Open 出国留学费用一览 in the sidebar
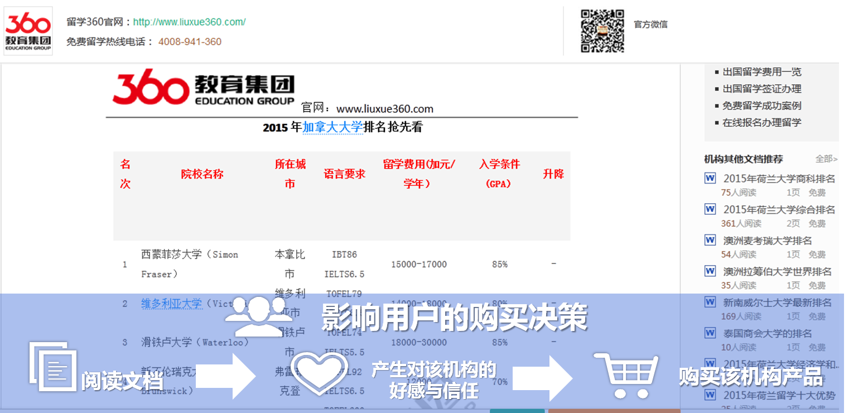The image size is (868, 413). [x=762, y=72]
